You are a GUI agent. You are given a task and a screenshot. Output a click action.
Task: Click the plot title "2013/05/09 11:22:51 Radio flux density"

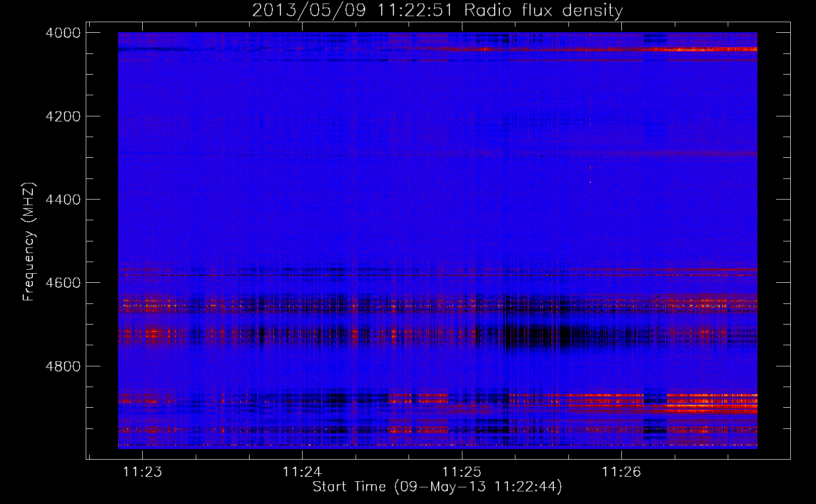click(437, 11)
